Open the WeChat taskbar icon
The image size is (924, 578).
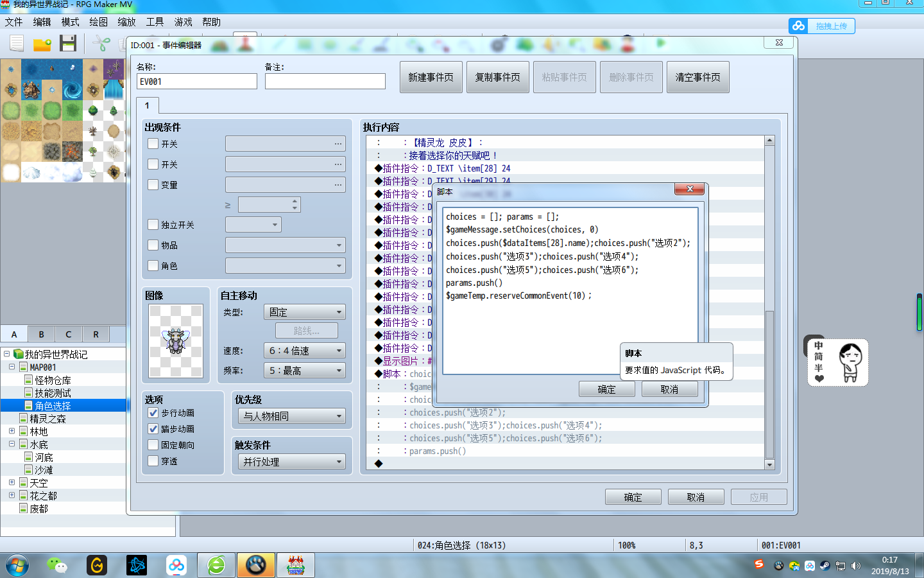pos(57,565)
